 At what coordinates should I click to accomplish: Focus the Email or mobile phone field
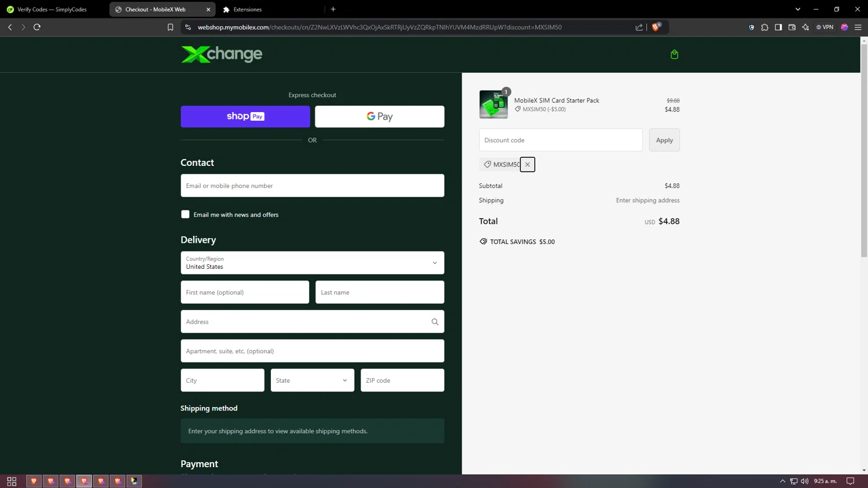pyautogui.click(x=312, y=186)
